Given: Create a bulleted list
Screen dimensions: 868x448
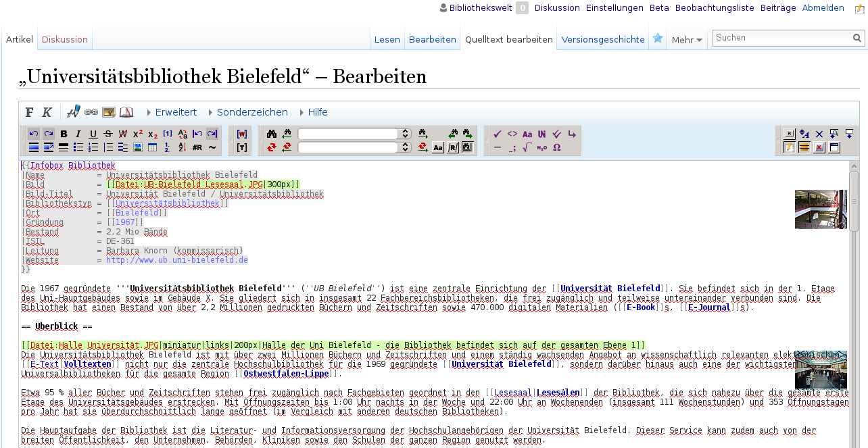Looking at the screenshot, I should (78, 147).
